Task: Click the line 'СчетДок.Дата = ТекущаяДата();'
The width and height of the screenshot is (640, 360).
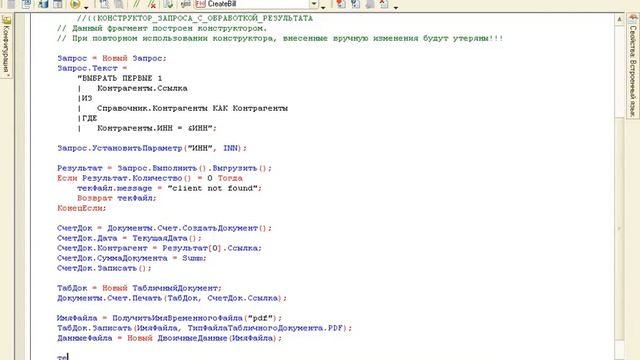Action: pyautogui.click(x=129, y=238)
